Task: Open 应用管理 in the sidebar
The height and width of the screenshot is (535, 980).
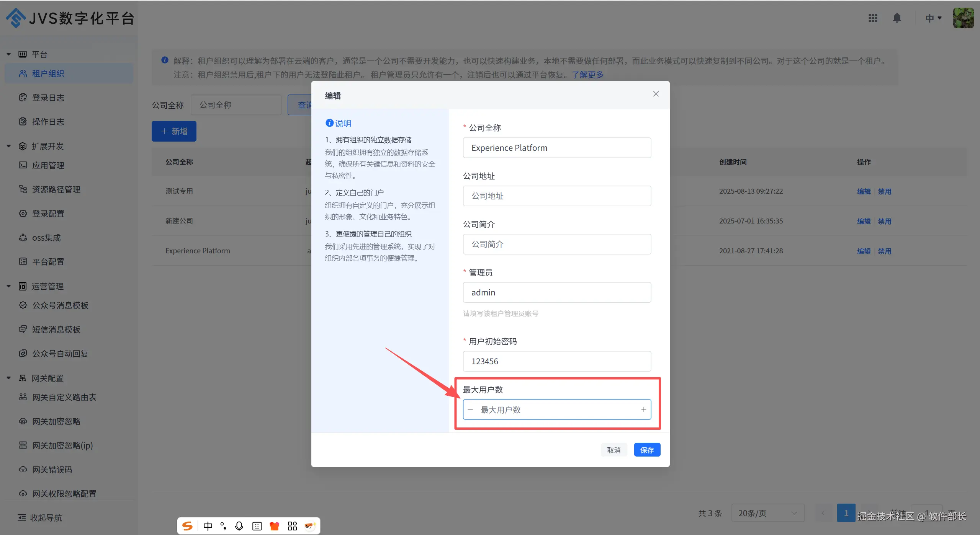Action: tap(48, 165)
